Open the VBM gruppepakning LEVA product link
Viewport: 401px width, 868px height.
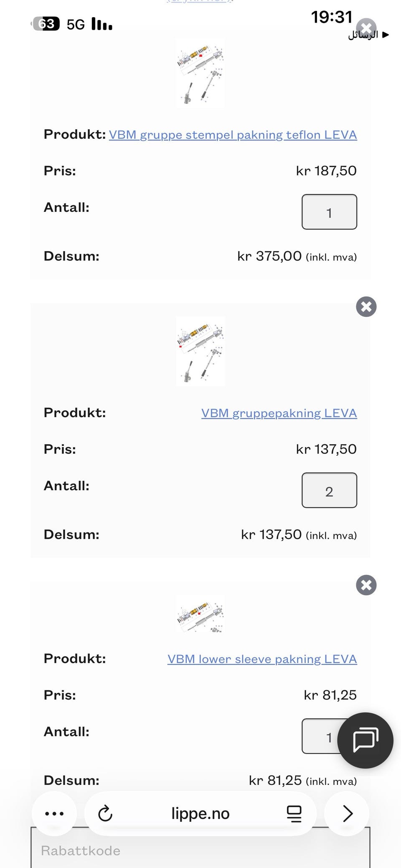[x=279, y=413]
